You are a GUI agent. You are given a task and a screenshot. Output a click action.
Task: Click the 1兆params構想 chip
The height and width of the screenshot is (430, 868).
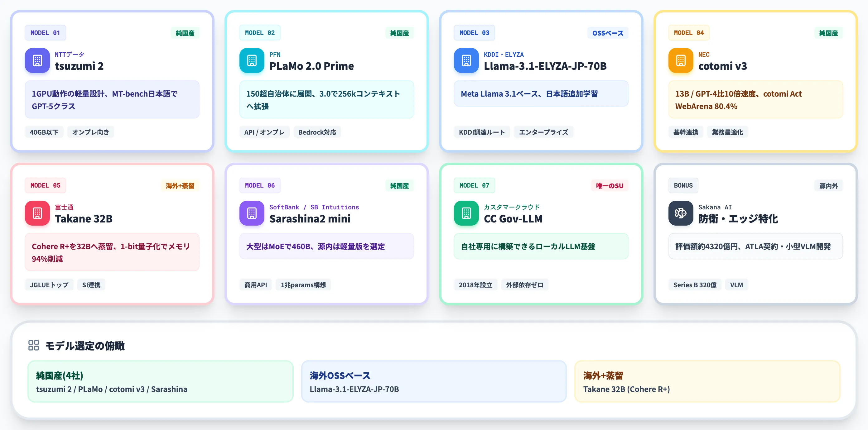303,284
